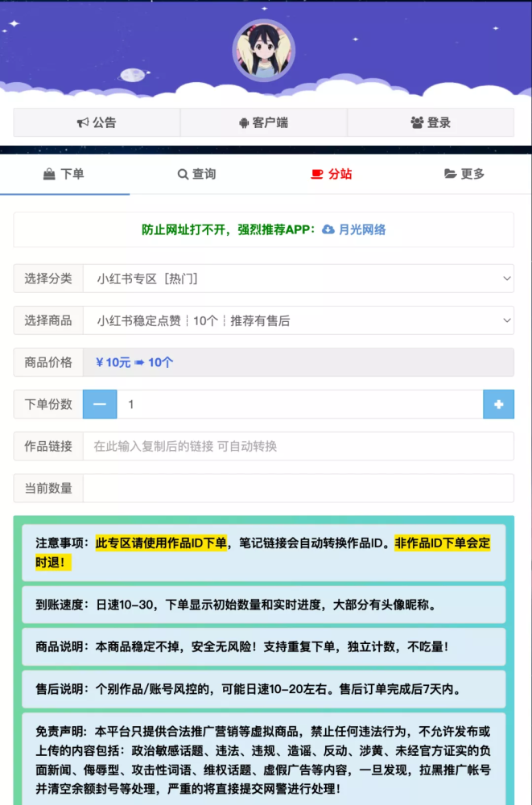The height and width of the screenshot is (805, 532).
Task: Click the anime avatar profile picture
Action: [263, 50]
